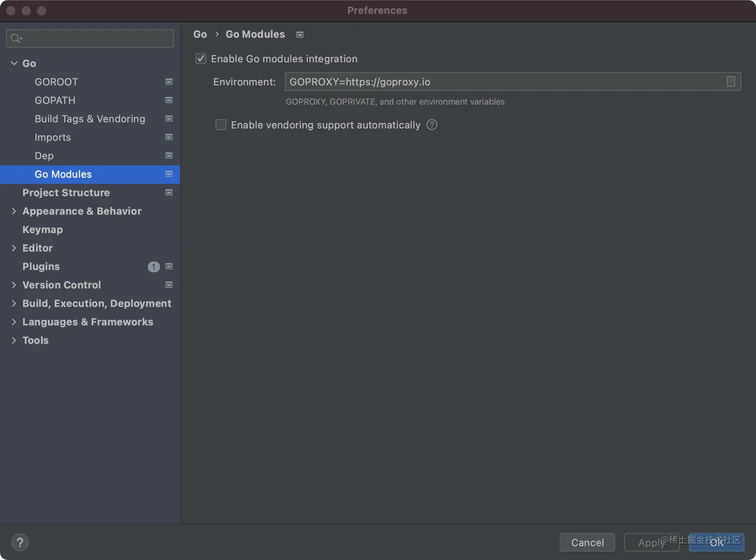
Task: Click the project-level icon next to GOROOT
Action: [169, 81]
